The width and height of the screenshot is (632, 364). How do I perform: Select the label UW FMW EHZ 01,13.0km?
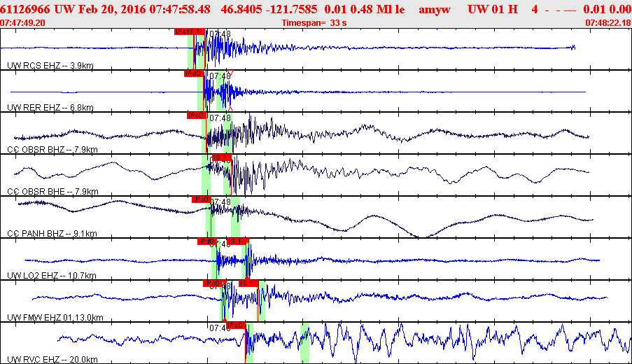tap(55, 317)
